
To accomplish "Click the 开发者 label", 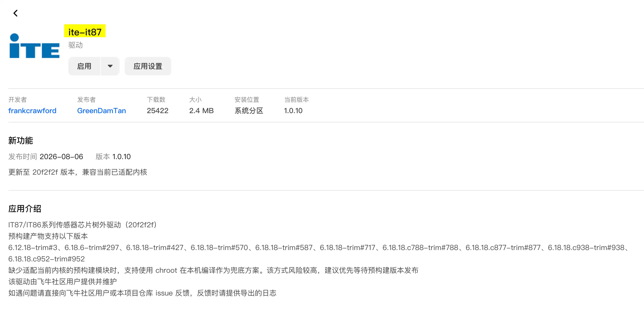I will pyautogui.click(x=18, y=100).
